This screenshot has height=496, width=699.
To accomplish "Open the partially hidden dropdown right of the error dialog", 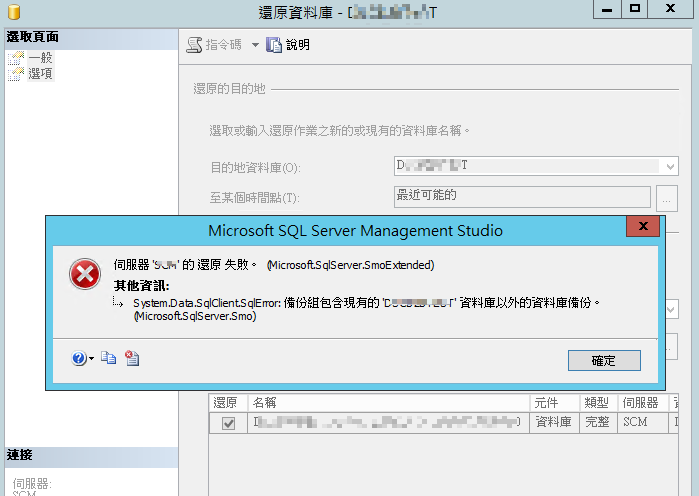I will (672, 310).
